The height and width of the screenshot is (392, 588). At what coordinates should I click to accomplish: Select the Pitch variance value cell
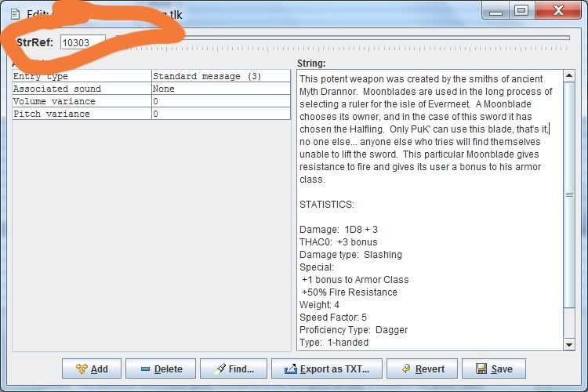[220, 114]
